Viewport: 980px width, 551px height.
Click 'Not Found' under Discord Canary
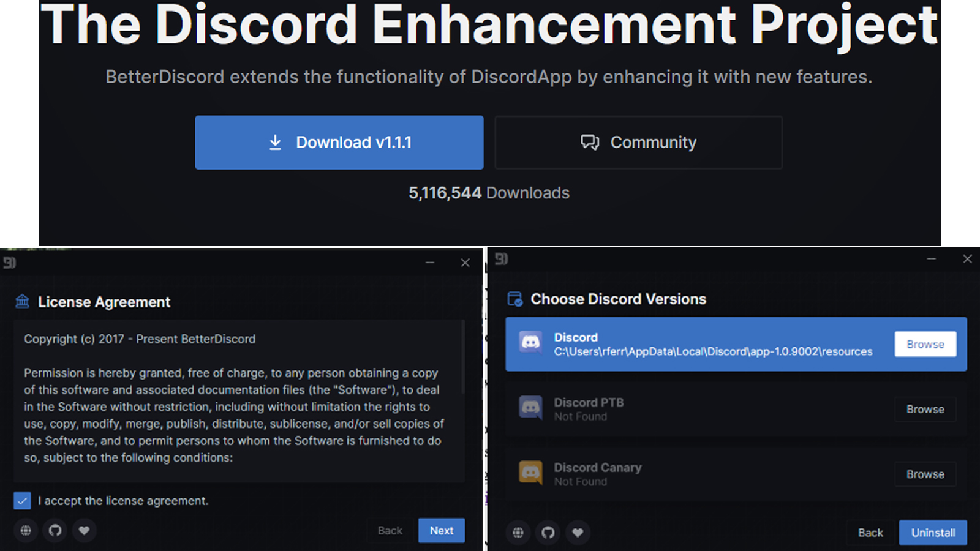tap(581, 482)
